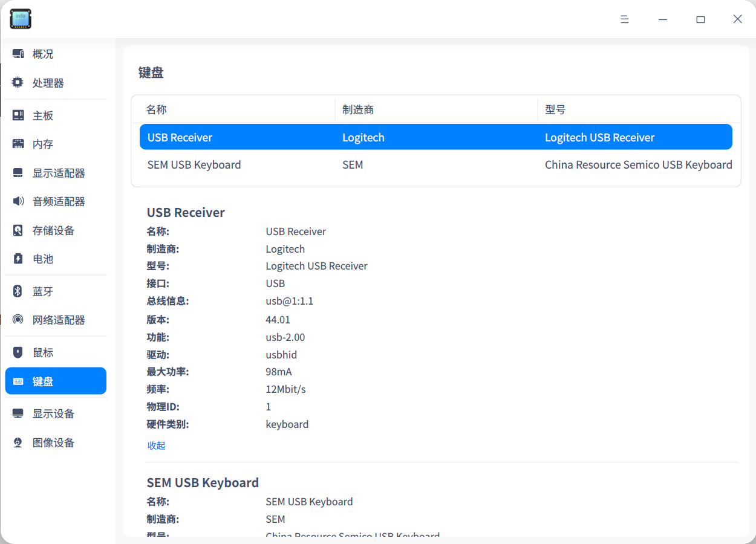Image resolution: width=756 pixels, height=544 pixels.
Task: Collapse details via the 收起 link
Action: click(156, 445)
